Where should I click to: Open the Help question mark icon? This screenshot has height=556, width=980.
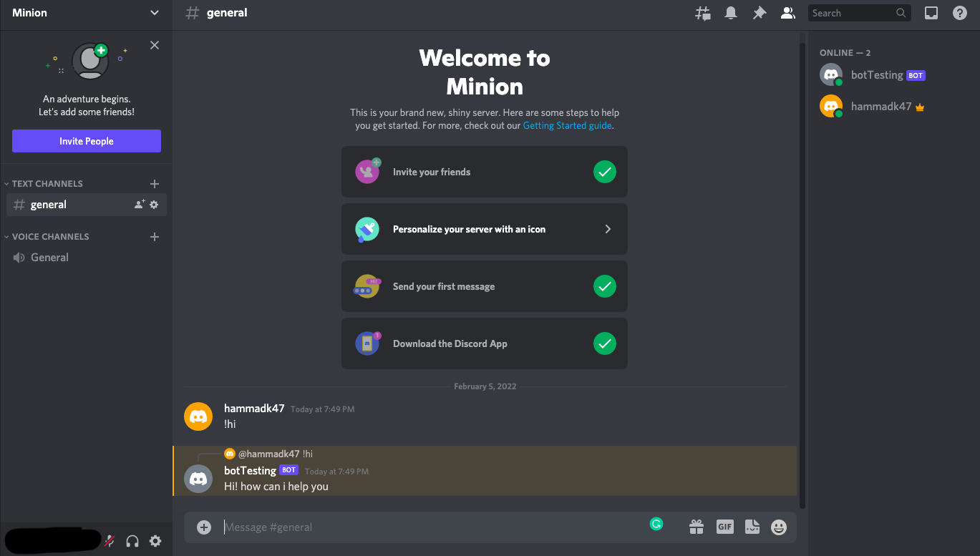[960, 12]
